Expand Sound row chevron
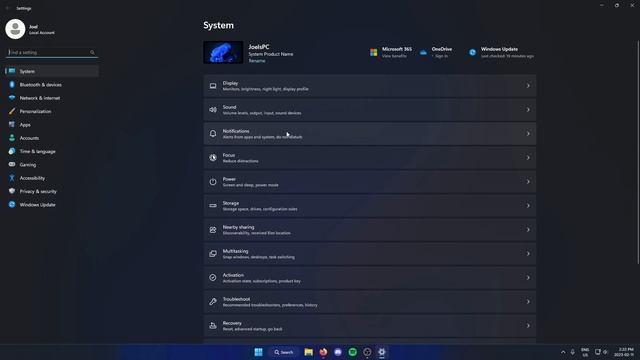 click(x=528, y=110)
